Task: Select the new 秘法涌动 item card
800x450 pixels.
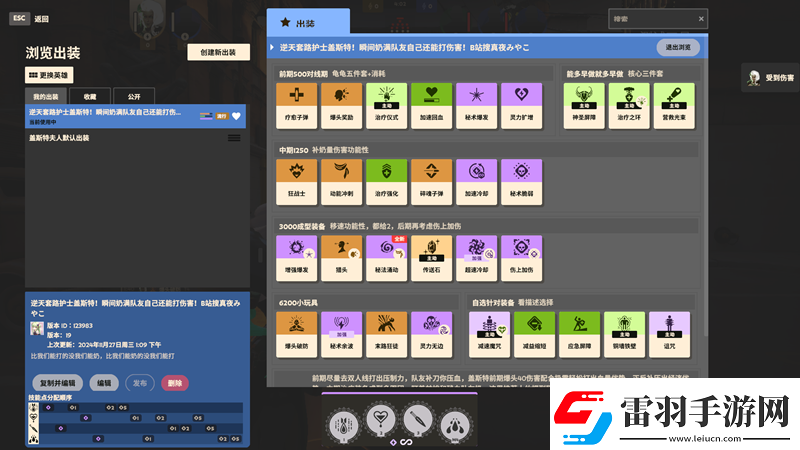Action: [386, 258]
